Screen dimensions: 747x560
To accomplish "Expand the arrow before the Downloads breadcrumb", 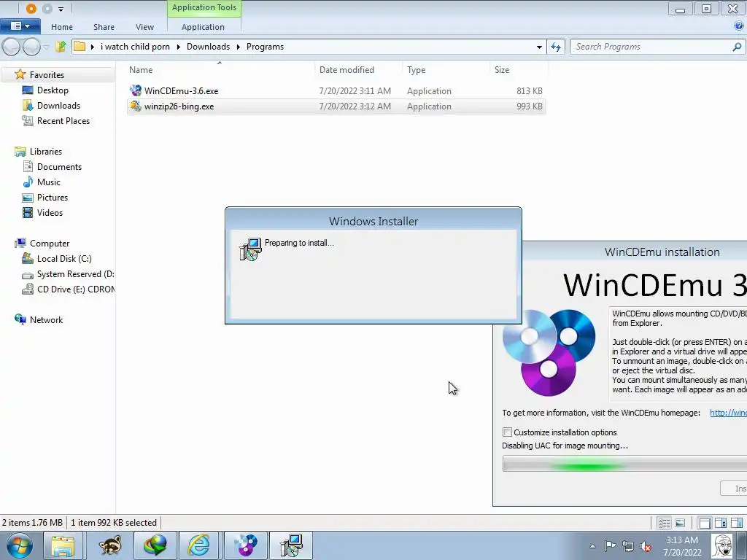I will [x=179, y=47].
